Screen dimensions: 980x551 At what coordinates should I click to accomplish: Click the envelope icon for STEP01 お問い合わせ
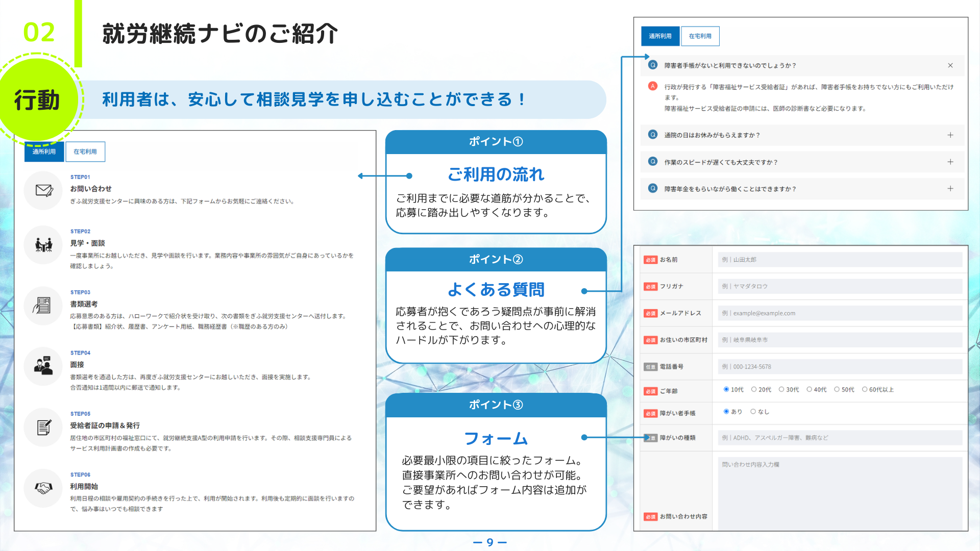(x=44, y=190)
